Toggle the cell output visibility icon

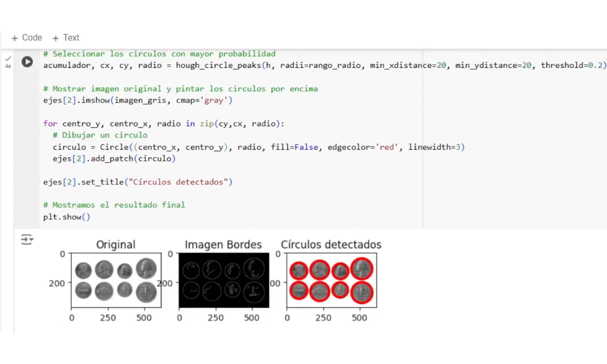tap(27, 239)
